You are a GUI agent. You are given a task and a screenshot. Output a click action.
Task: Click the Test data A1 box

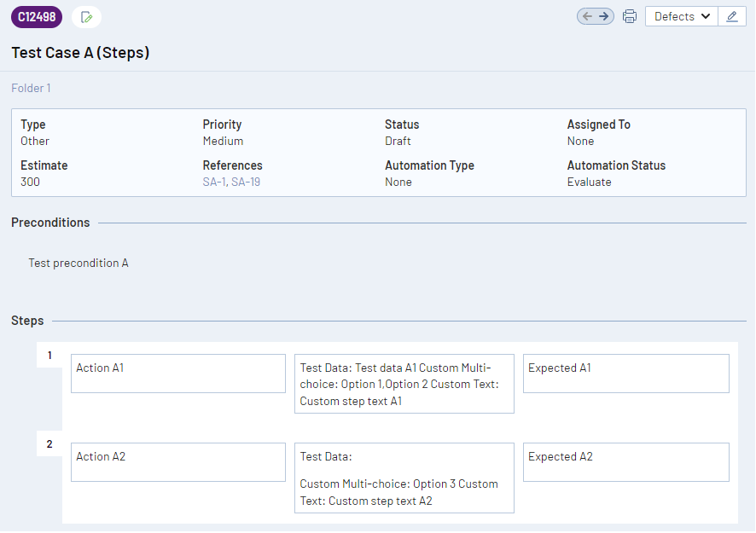tap(404, 384)
